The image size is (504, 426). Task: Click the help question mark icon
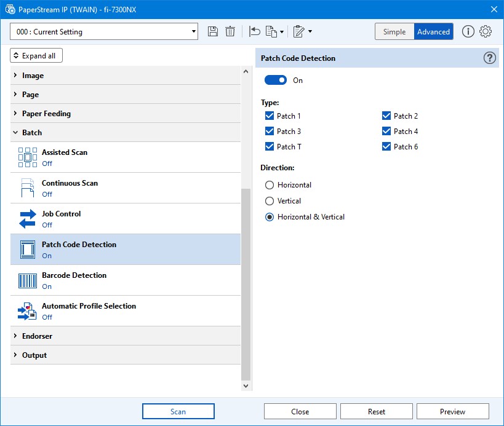pyautogui.click(x=489, y=58)
